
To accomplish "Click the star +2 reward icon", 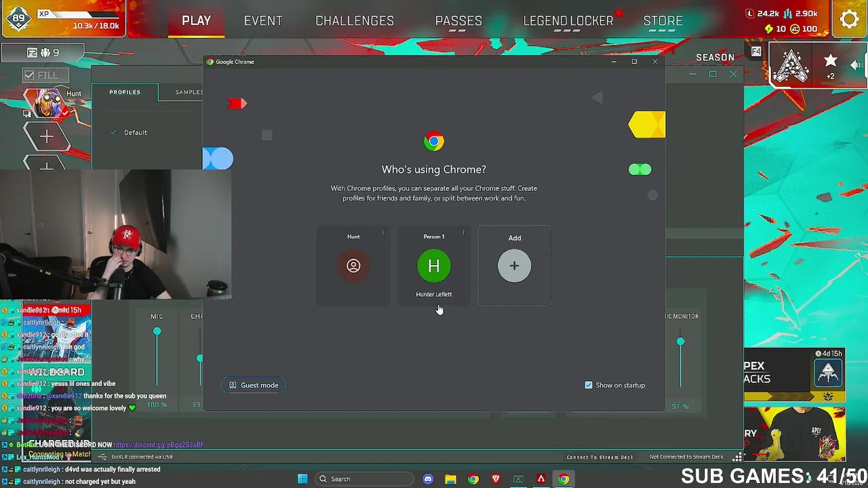I will (831, 65).
